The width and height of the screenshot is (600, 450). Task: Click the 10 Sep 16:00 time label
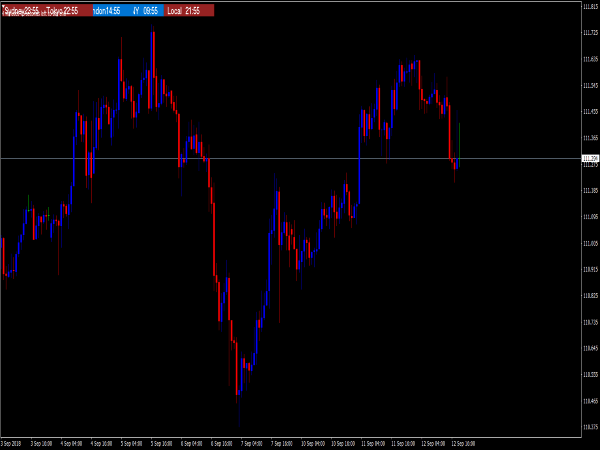coord(343,443)
